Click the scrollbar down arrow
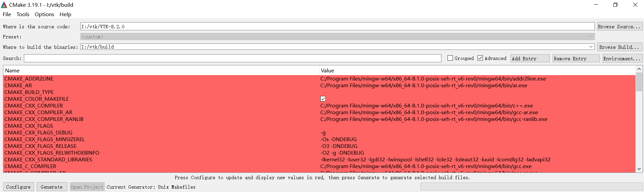644x192 pixels. tap(639, 169)
